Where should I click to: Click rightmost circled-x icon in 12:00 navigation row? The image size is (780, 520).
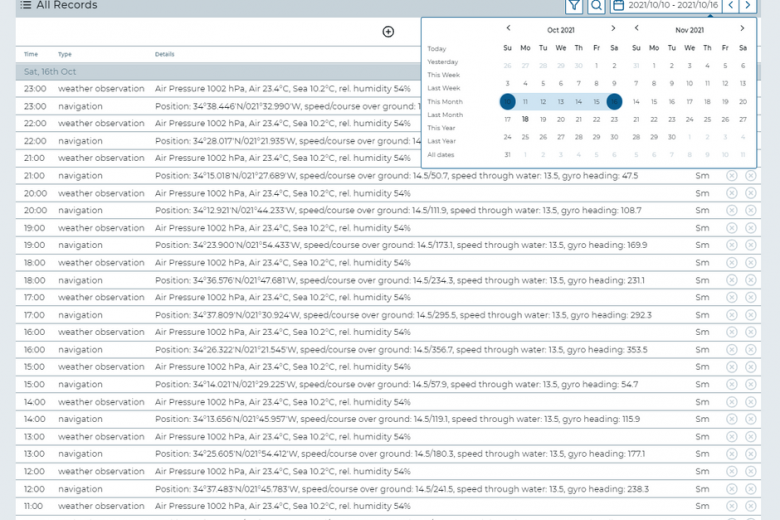tap(750, 489)
